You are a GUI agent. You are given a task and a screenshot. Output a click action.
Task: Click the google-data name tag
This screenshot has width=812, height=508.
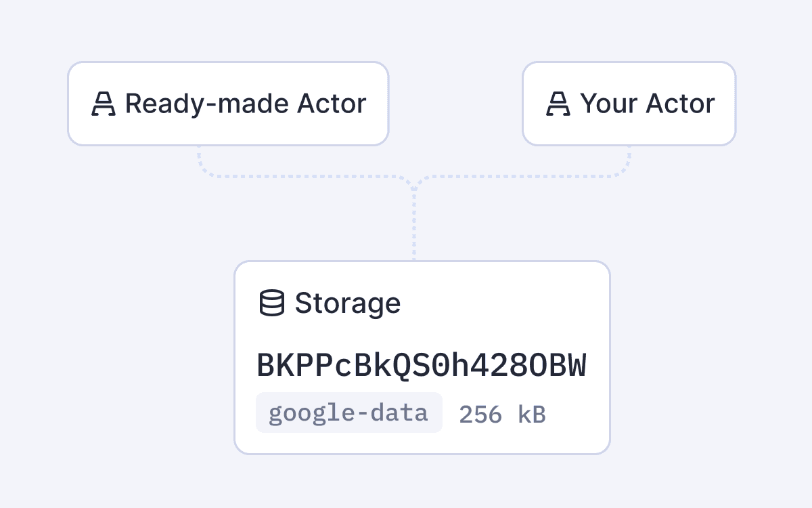pyautogui.click(x=348, y=412)
